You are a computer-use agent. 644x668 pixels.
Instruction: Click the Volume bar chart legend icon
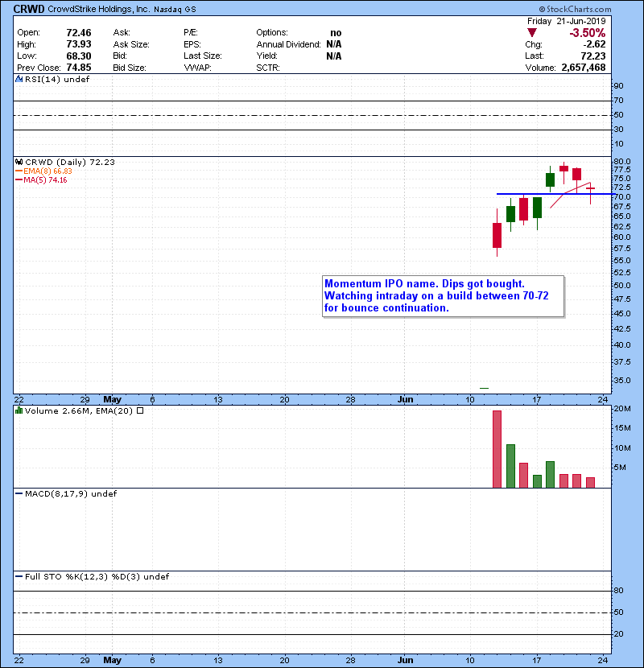(x=19, y=411)
